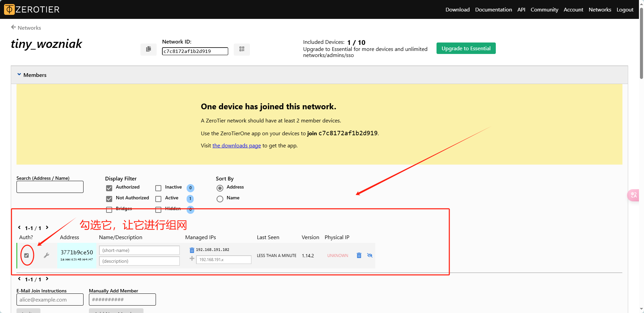
Task: Click the Network ID field
Action: tap(195, 51)
